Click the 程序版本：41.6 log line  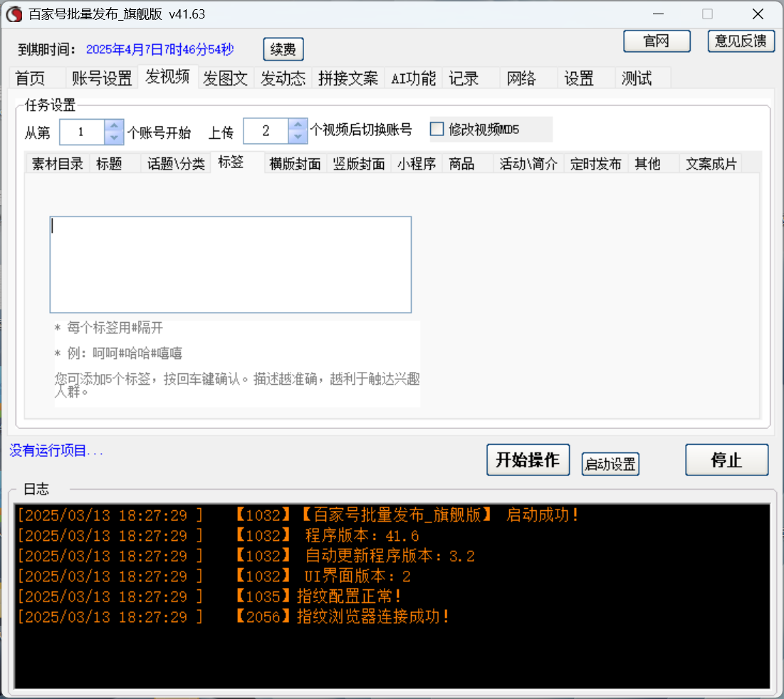pyautogui.click(x=218, y=535)
